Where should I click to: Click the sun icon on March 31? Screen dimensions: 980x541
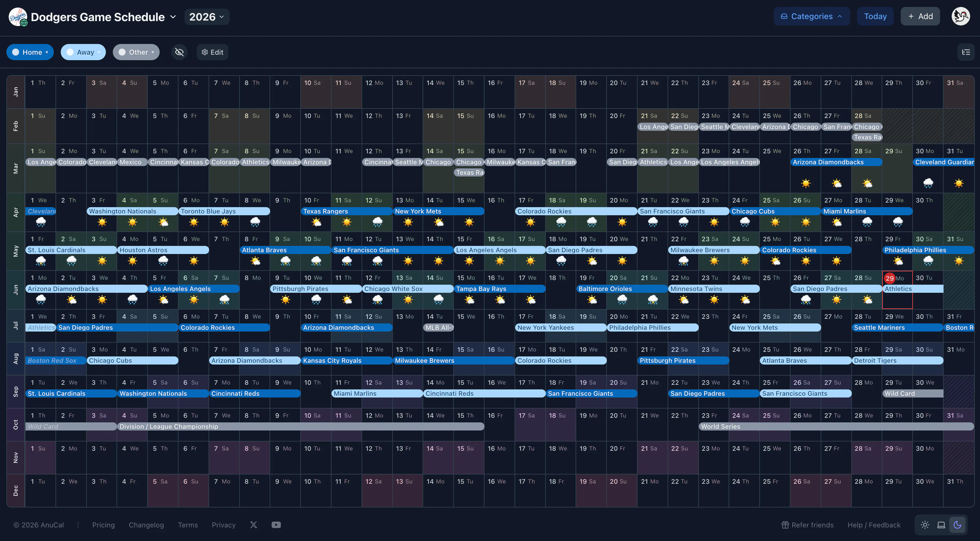click(959, 183)
